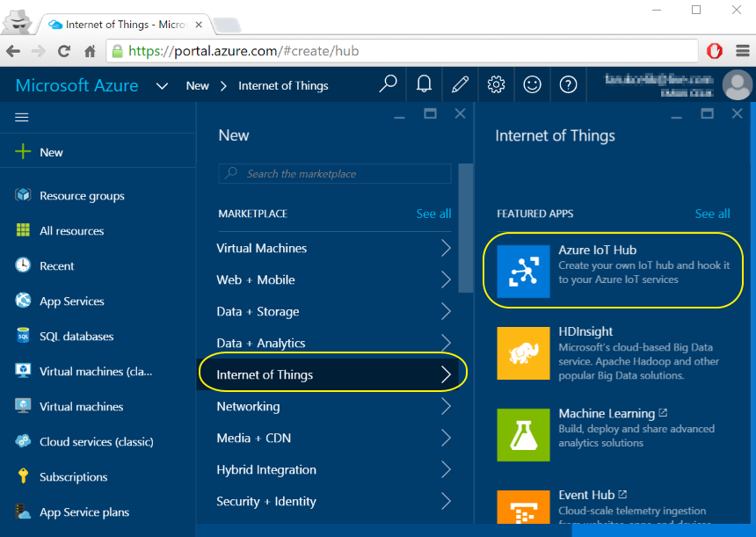Close the New blade
The height and width of the screenshot is (537, 756).
click(460, 113)
